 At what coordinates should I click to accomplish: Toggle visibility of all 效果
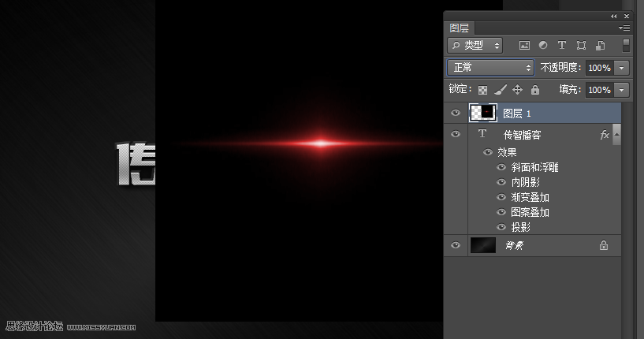[x=487, y=152]
